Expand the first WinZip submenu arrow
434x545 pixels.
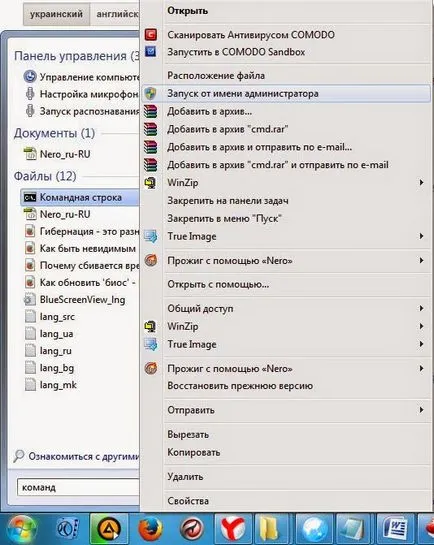tap(421, 182)
